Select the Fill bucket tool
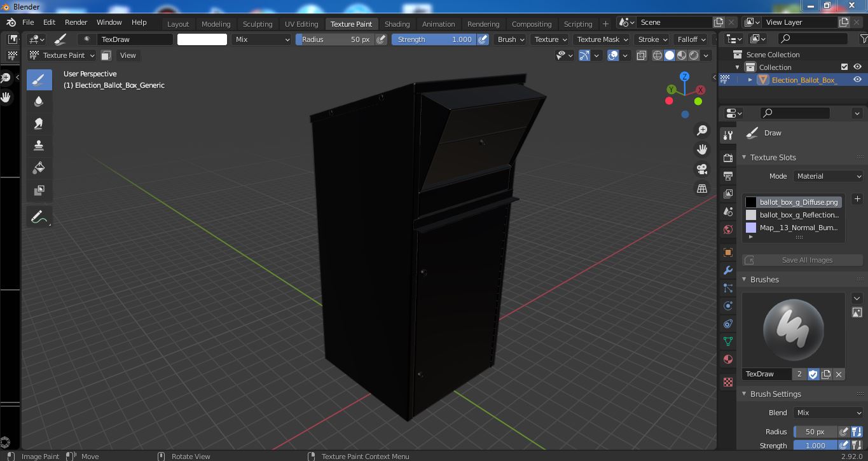868x461 pixels. [39, 168]
